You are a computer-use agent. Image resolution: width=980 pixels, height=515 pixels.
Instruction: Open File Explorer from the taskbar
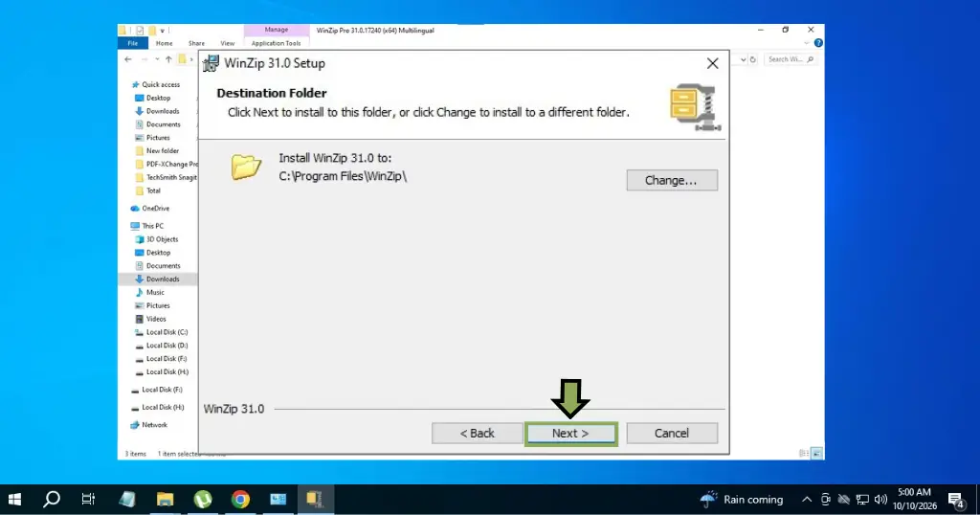pyautogui.click(x=165, y=499)
